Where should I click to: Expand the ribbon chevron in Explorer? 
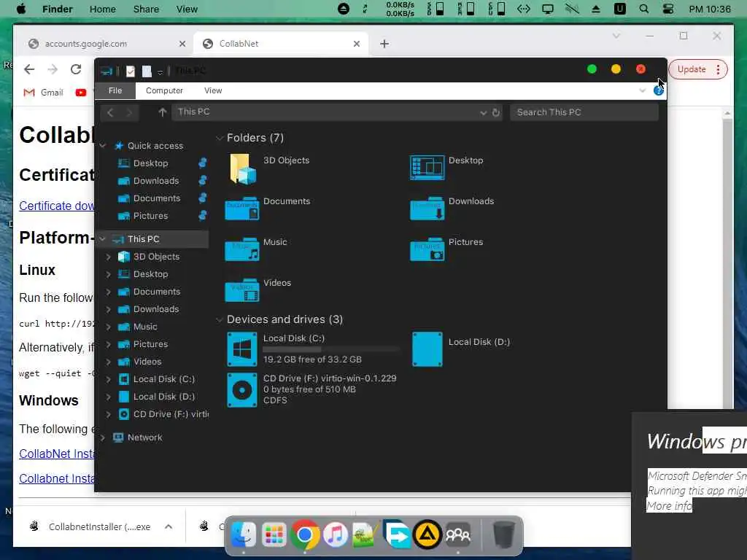coord(642,90)
